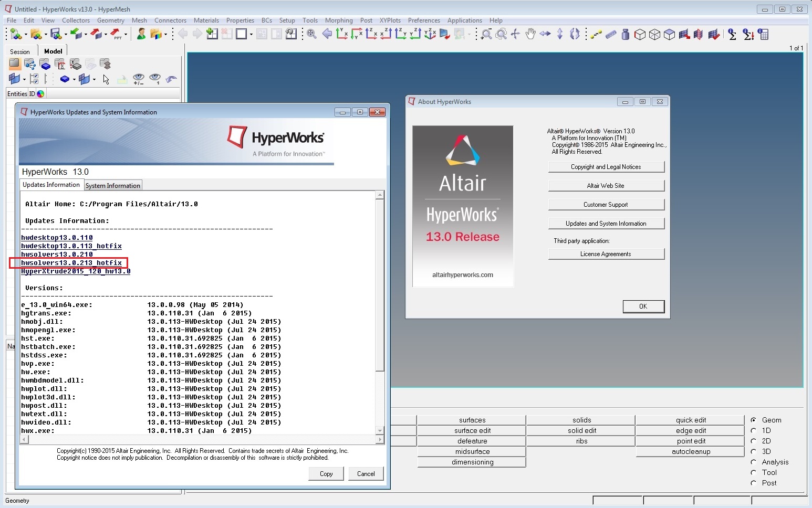The width and height of the screenshot is (812, 508).
Task: Expand the first mesh-view dropdown in Model browser
Action: (x=24, y=80)
